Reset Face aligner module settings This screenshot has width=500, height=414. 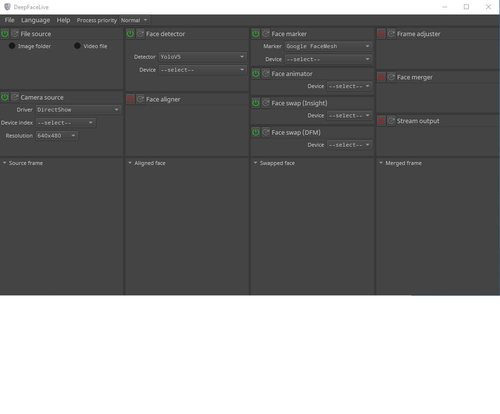click(x=140, y=99)
